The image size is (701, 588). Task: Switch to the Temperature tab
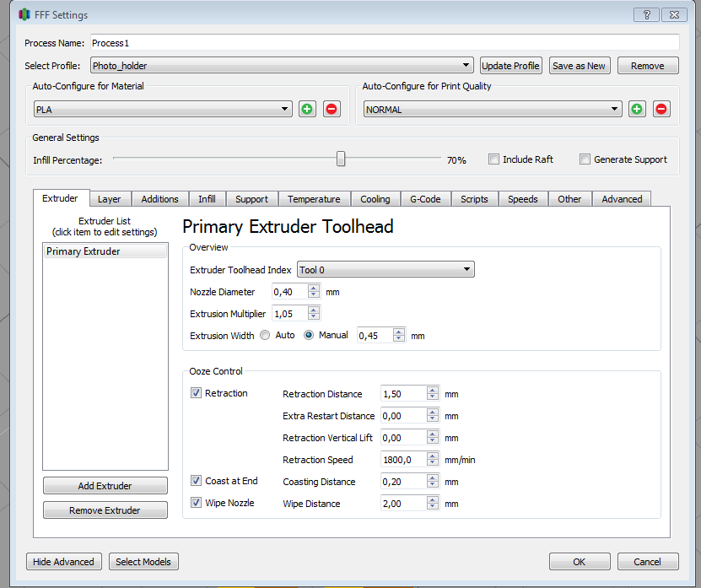[x=314, y=199]
